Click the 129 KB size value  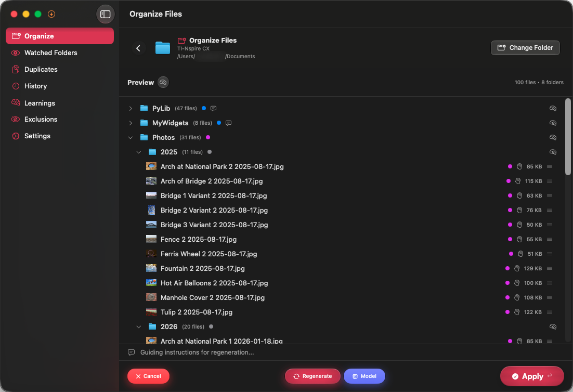coord(533,268)
